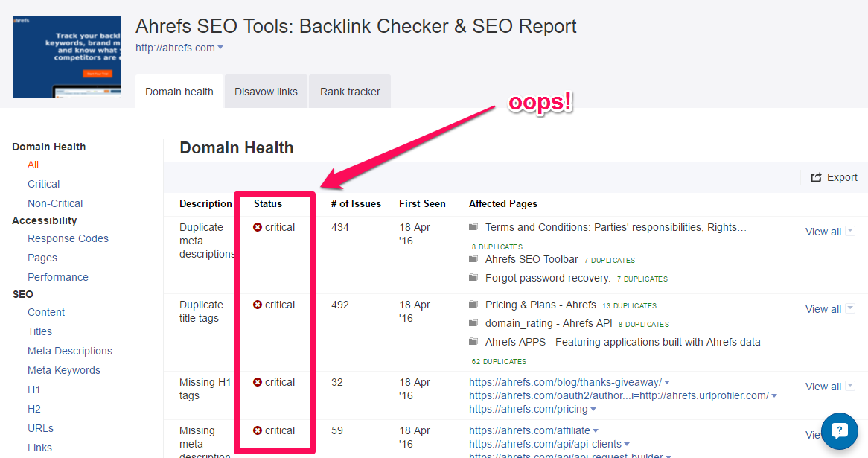The height and width of the screenshot is (458, 868).
Task: Open the ahrefs.com/api/api-clients link
Action: pyautogui.click(x=545, y=444)
